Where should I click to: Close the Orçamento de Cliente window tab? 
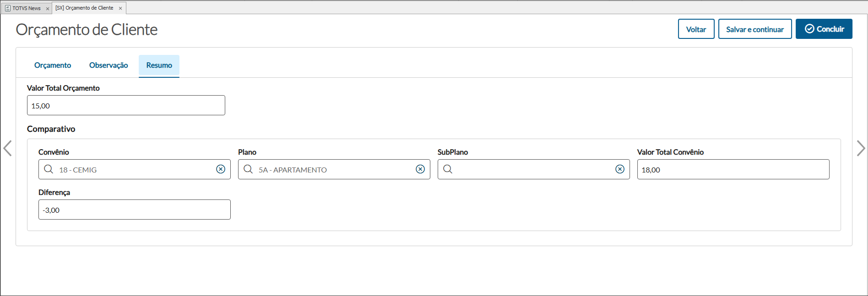click(120, 8)
